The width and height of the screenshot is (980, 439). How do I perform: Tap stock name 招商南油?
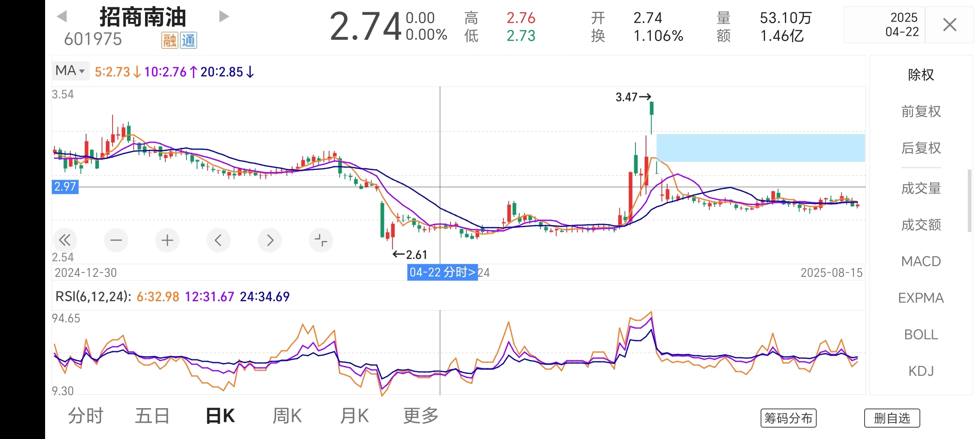coord(143,17)
